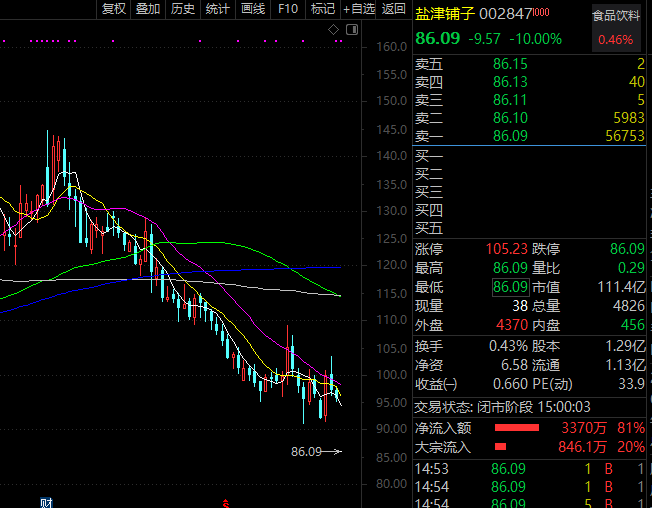Add stock to watchlist with +自选
This screenshot has height=508, width=652.
[358, 9]
